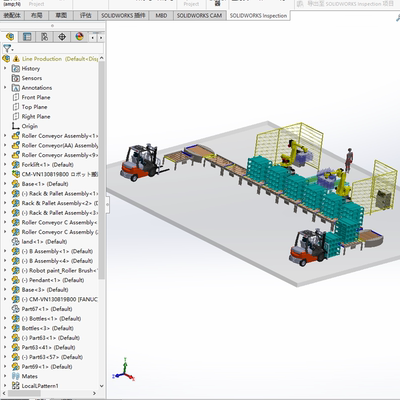Click the Base<3> component icon

coord(16,290)
